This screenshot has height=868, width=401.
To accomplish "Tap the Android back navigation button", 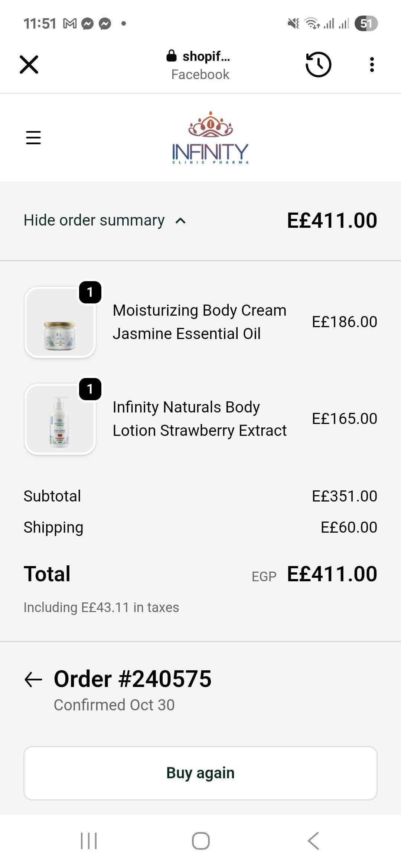I will tap(313, 841).
